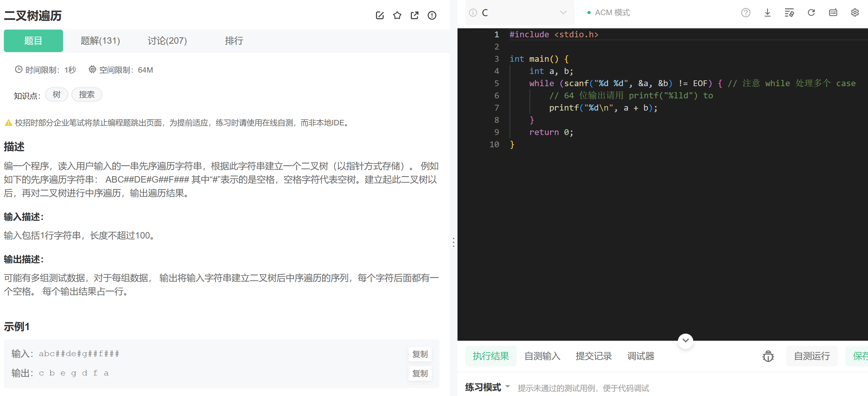Edit or take notes on the problem
This screenshot has width=868, height=396.
(380, 15)
